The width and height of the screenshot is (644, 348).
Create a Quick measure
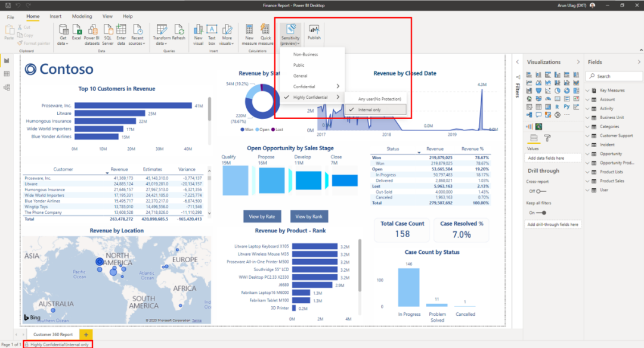[x=266, y=34]
